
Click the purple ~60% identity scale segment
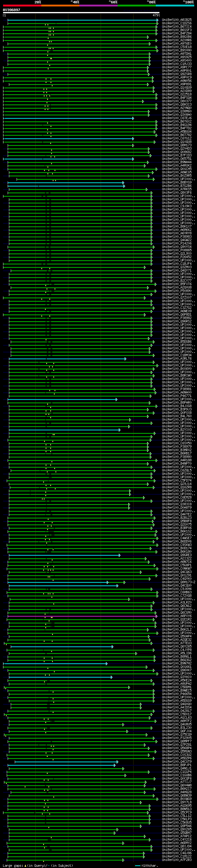[99, 6]
